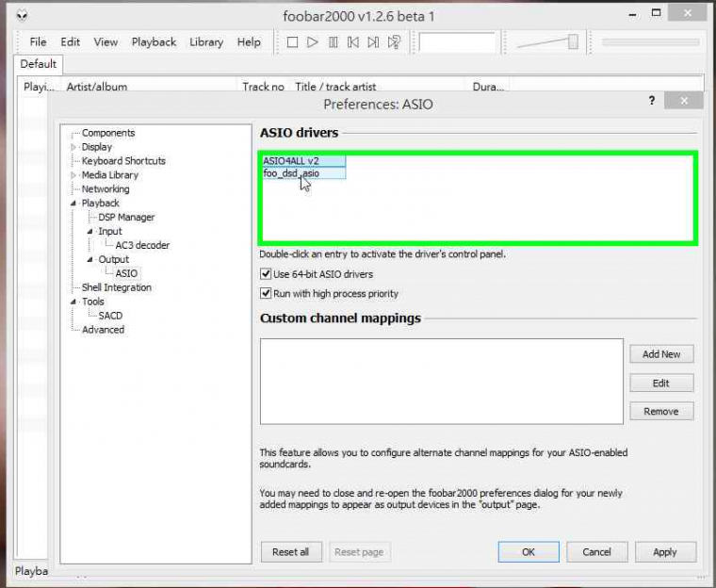This screenshot has width=716, height=588.
Task: Click the volume slider handle
Action: pos(572,41)
